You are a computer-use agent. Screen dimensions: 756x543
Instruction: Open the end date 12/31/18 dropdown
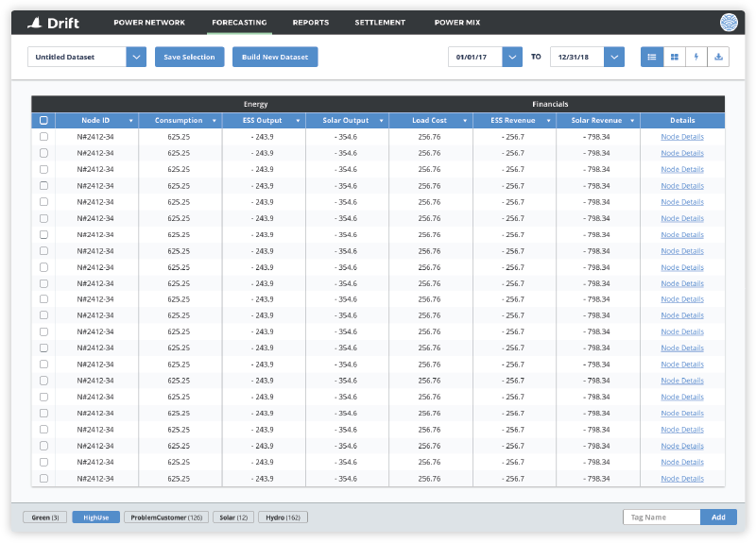pyautogui.click(x=614, y=57)
